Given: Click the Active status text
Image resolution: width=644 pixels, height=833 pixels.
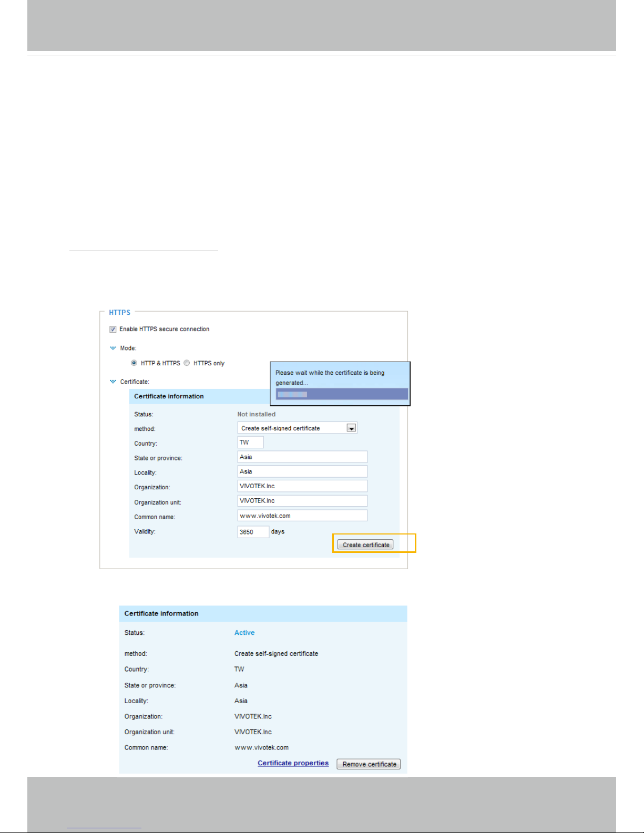Looking at the screenshot, I should point(244,633).
